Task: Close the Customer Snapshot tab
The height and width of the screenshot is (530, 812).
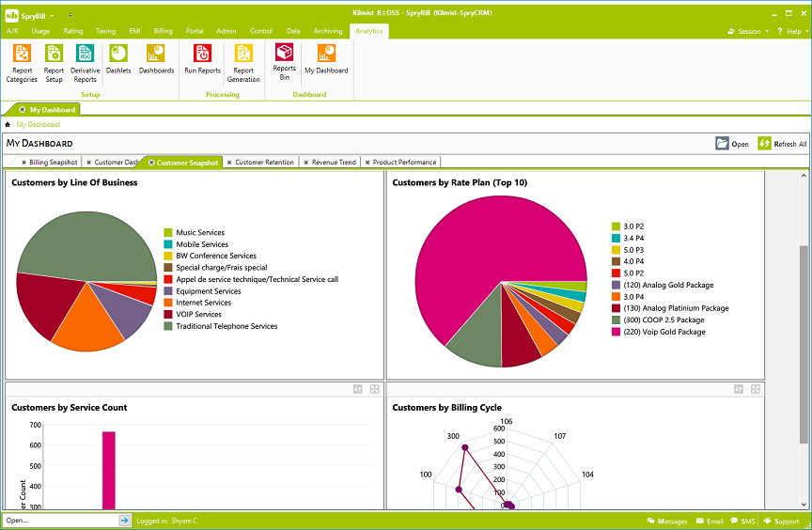Action: pos(151,163)
